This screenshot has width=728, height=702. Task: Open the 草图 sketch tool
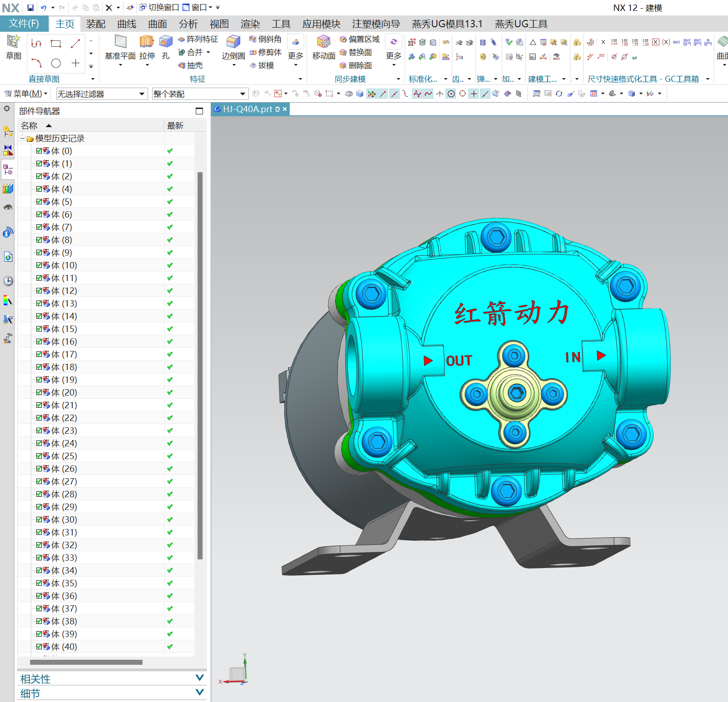pyautogui.click(x=13, y=48)
